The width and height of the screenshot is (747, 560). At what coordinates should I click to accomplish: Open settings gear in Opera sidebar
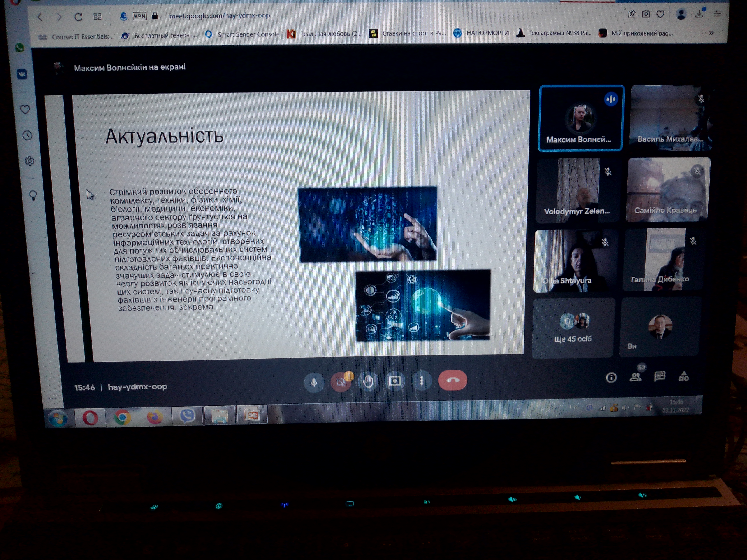(x=30, y=161)
